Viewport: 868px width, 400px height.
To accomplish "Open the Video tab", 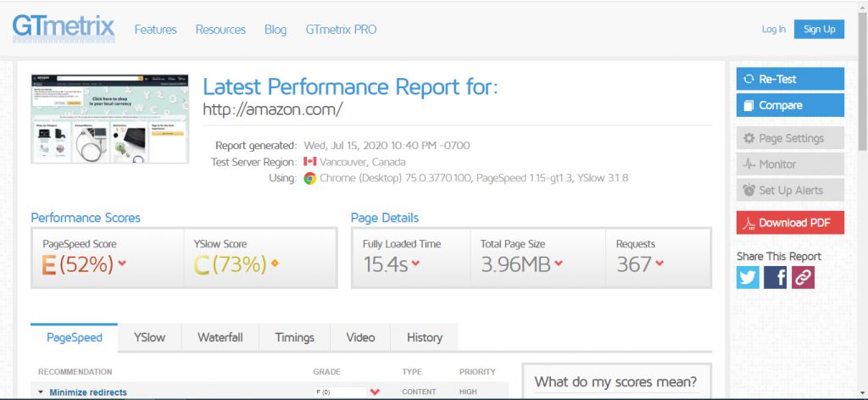I will 360,337.
